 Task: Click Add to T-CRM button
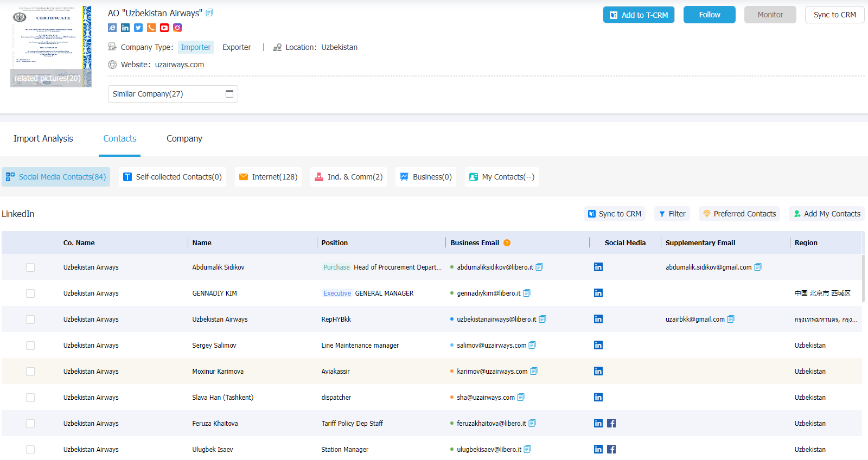click(x=639, y=15)
